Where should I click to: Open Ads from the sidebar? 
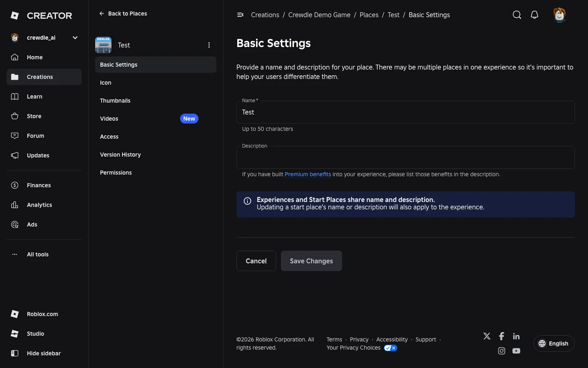click(x=44, y=224)
